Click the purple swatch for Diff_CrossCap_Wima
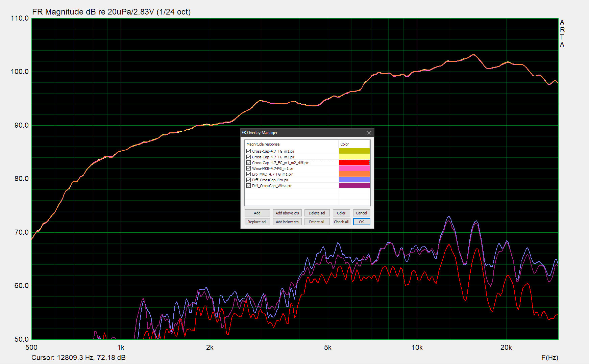 [354, 186]
